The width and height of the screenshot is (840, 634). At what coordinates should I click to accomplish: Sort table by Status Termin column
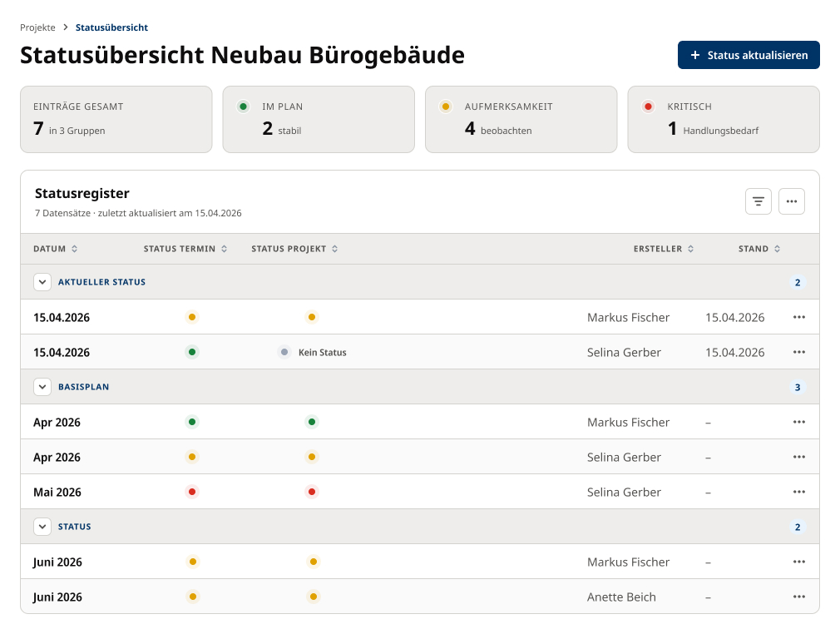coord(185,249)
